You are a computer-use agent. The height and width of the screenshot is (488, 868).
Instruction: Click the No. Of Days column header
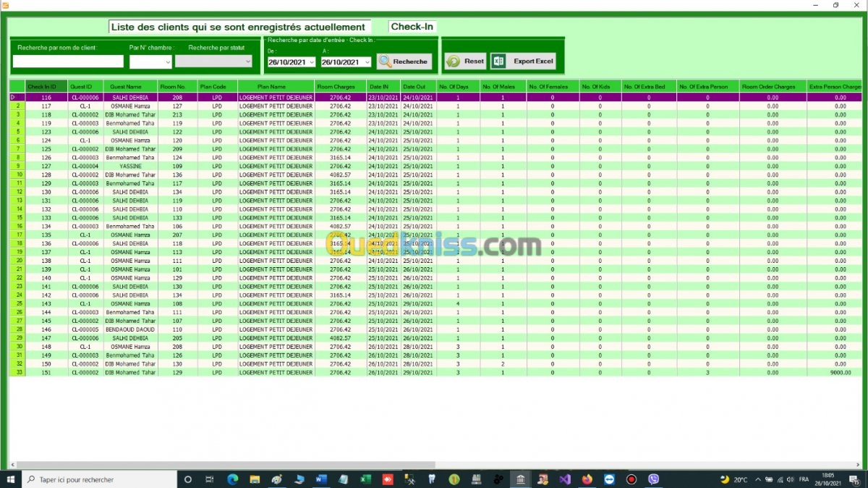pyautogui.click(x=457, y=87)
